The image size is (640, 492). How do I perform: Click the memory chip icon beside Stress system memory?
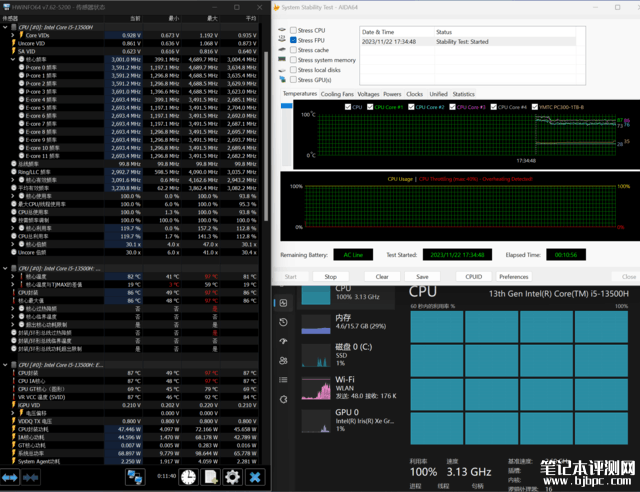282,60
